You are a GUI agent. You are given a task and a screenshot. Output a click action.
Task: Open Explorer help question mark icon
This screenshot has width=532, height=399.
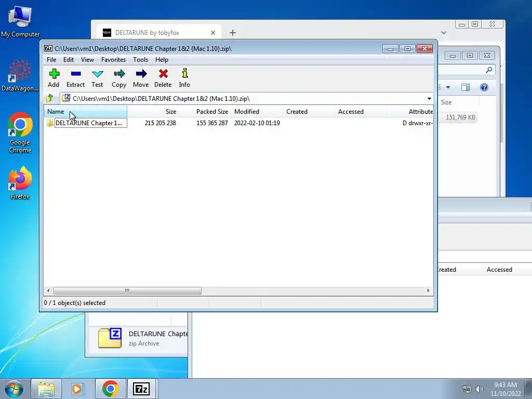click(x=484, y=87)
